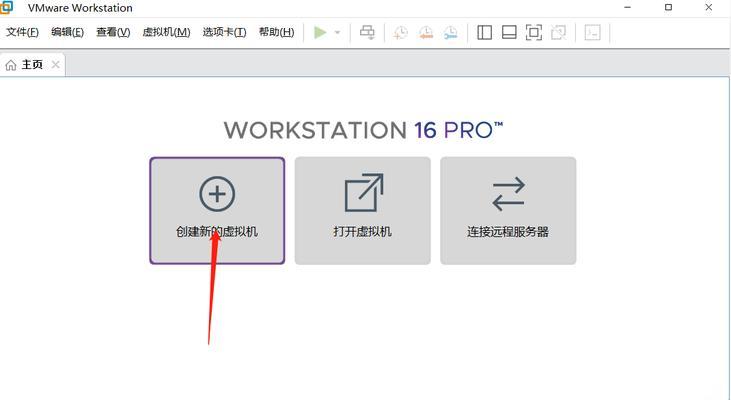Toggle the thumbnail bar view icon

(x=509, y=32)
